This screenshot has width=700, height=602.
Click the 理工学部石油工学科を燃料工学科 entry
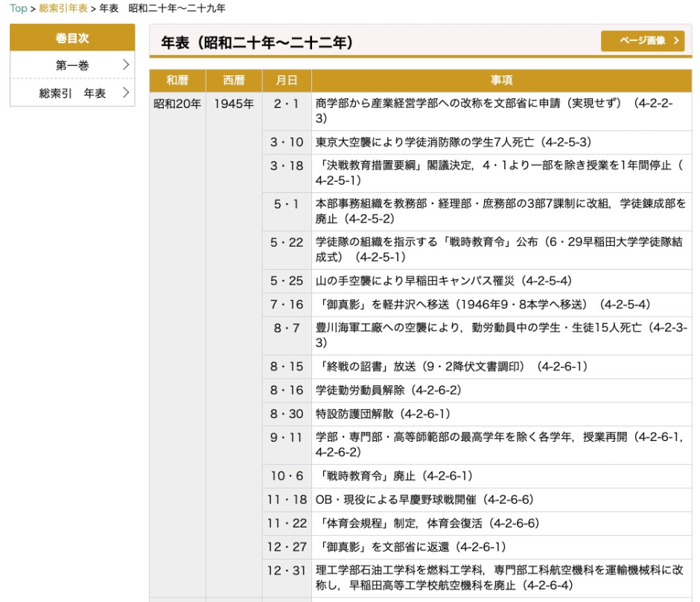(502, 578)
